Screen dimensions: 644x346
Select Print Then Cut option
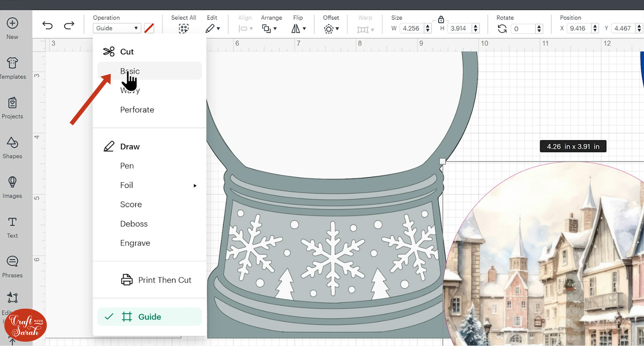tap(164, 280)
